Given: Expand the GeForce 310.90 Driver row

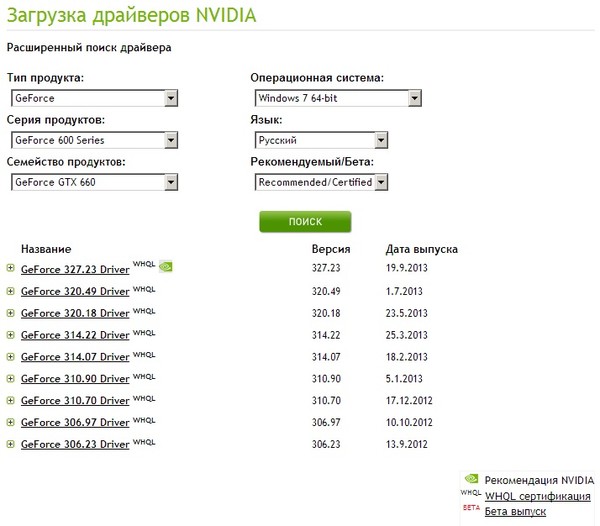Looking at the screenshot, I should coord(11,378).
